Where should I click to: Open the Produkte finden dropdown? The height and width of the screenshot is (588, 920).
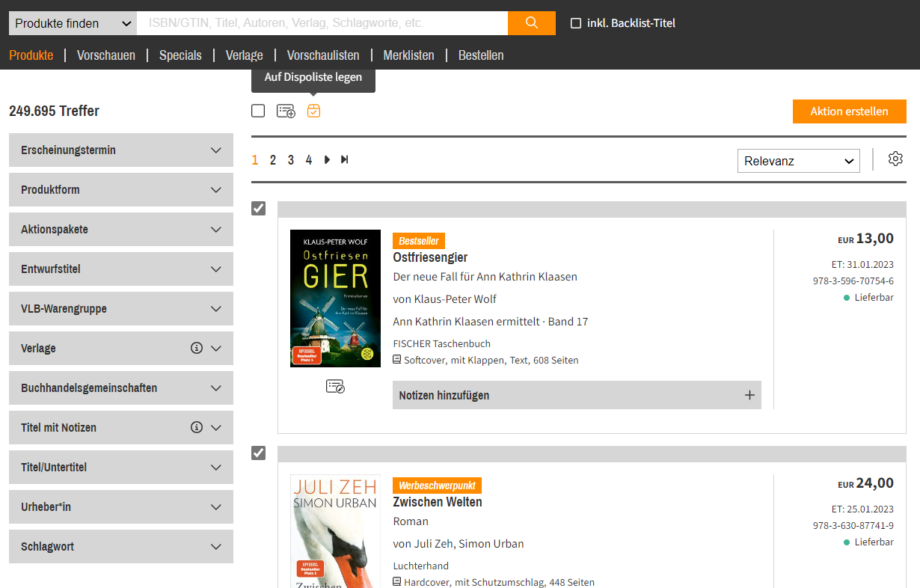tap(73, 23)
